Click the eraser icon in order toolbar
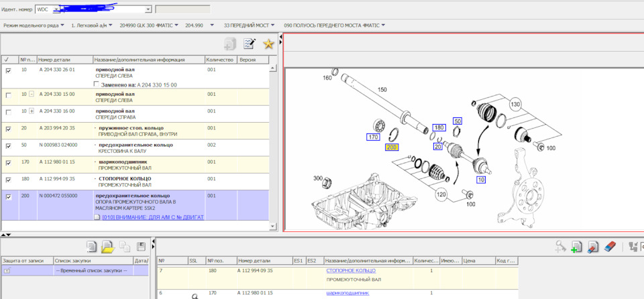 click(x=610, y=247)
